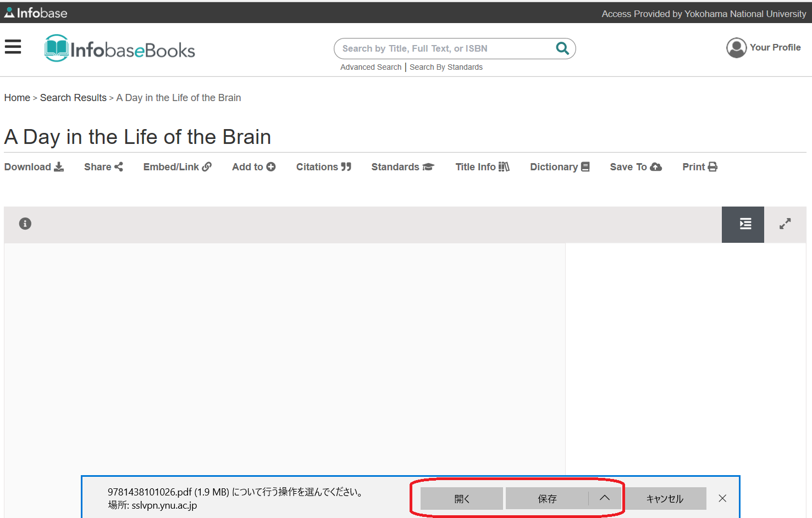Click the 9781438101026.pdf download message
Viewport: 812px width, 518px height.
pyautogui.click(x=235, y=492)
